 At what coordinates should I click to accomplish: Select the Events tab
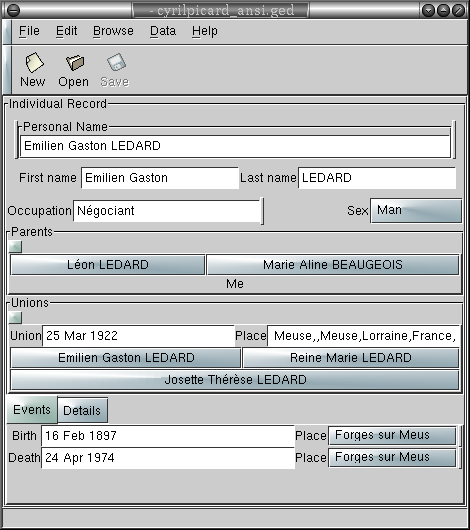(32, 410)
